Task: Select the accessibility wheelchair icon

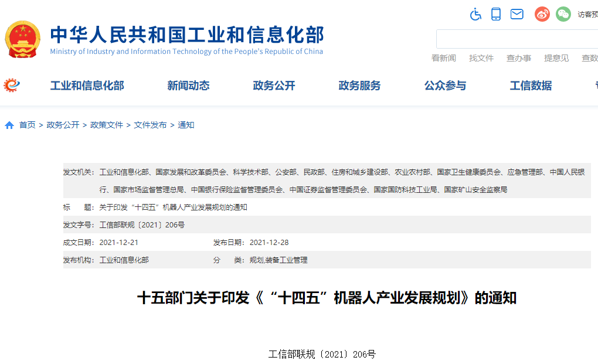Action: (x=475, y=14)
